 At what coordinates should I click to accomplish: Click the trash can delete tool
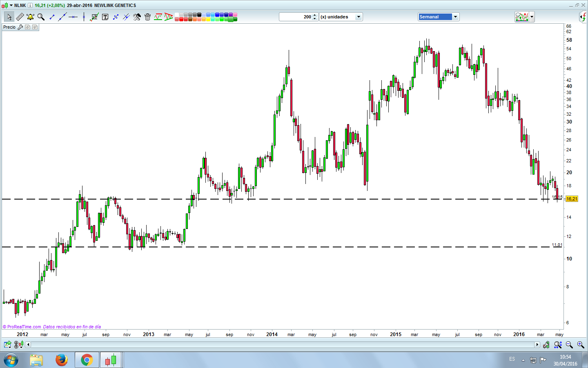(x=147, y=17)
